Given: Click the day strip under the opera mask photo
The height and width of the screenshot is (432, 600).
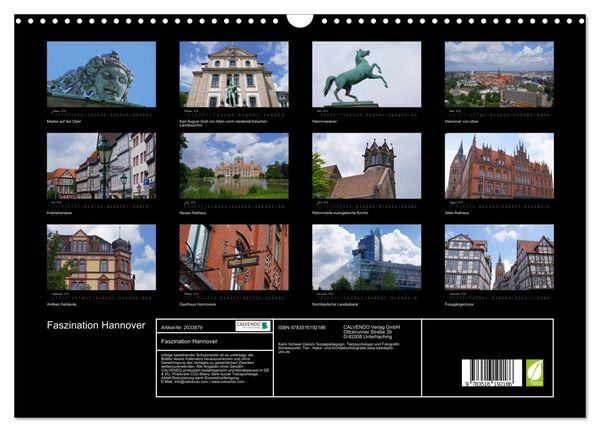Looking at the screenshot, I should (101, 114).
